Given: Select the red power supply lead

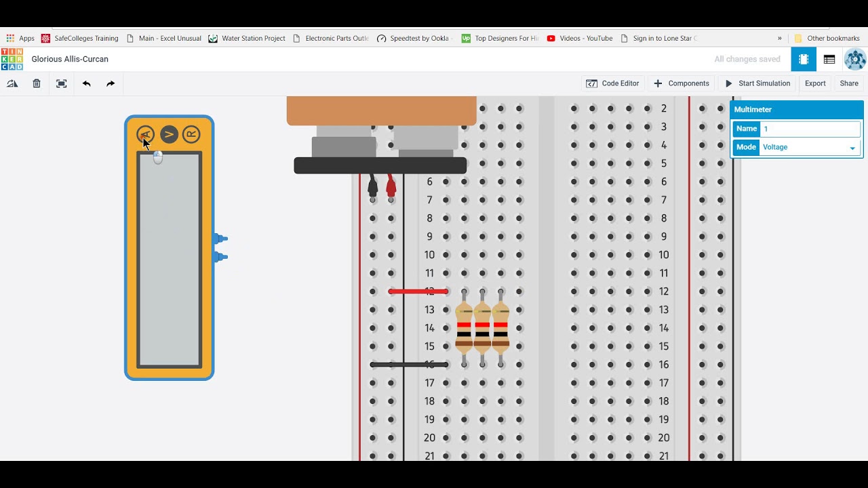Looking at the screenshot, I should click(x=391, y=186).
